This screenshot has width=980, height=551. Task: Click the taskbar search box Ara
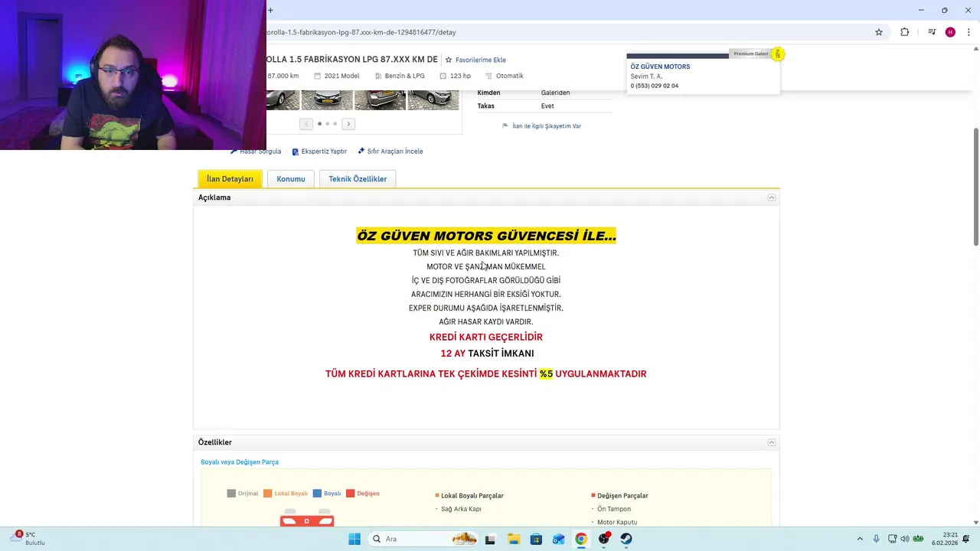click(423, 539)
